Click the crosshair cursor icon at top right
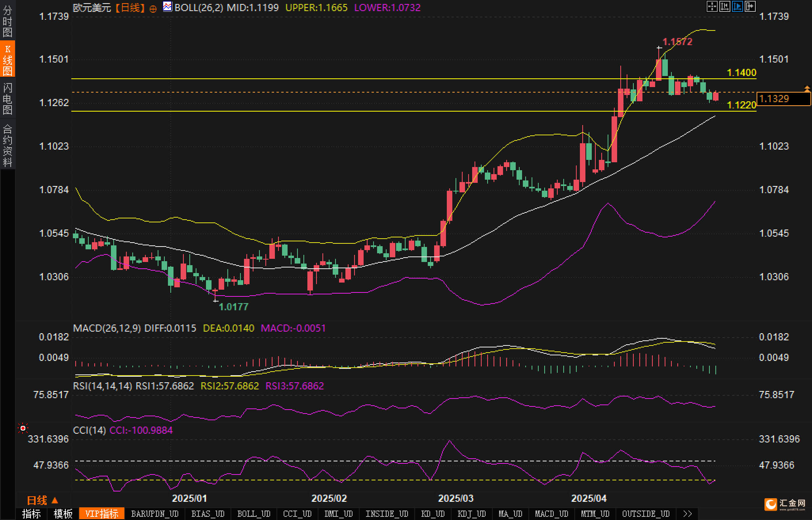The image size is (812, 520). tap(712, 6)
